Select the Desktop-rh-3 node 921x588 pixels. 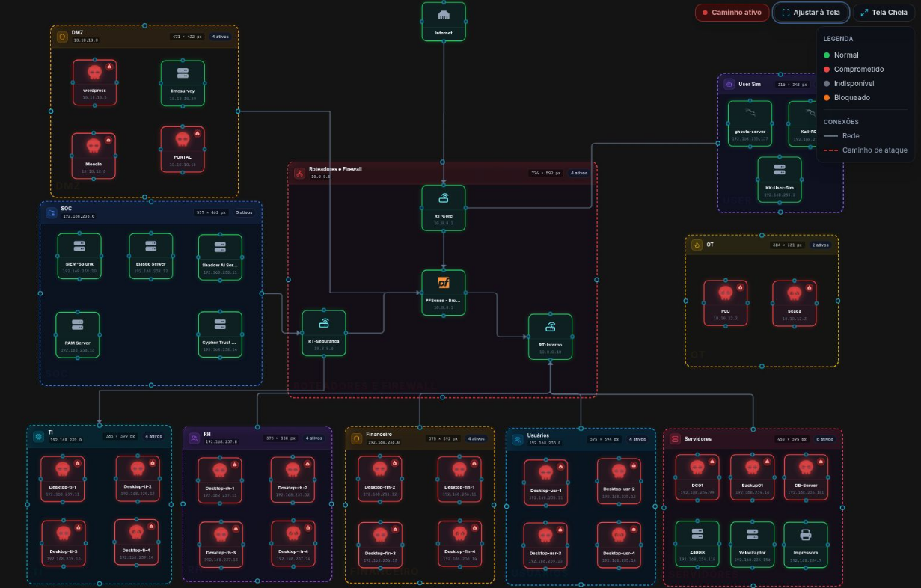click(x=220, y=544)
